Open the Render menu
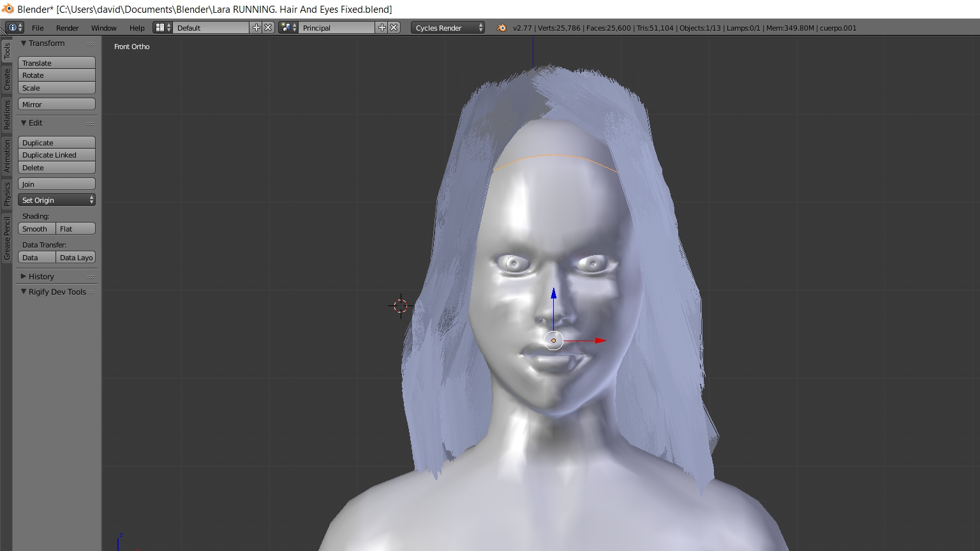Viewport: 980px width, 551px height. click(x=67, y=28)
